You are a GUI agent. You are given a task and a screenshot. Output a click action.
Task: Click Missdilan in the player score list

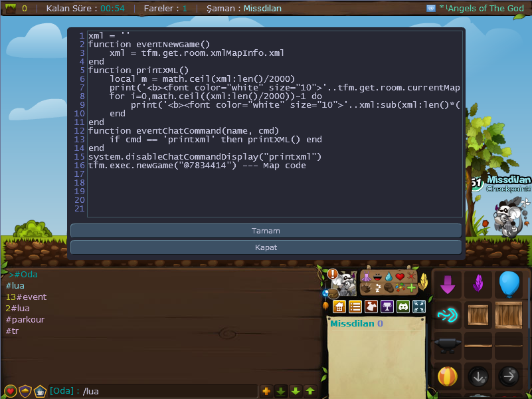point(352,324)
